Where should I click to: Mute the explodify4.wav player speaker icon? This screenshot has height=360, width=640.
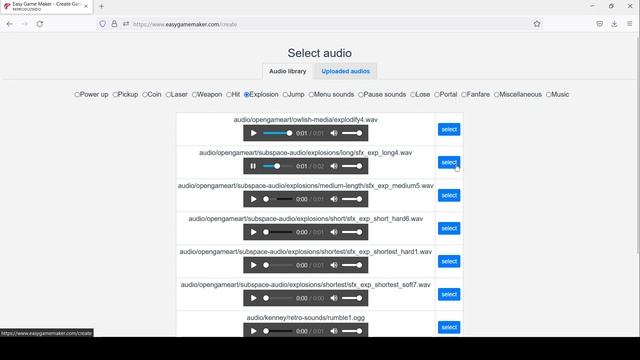(x=334, y=133)
